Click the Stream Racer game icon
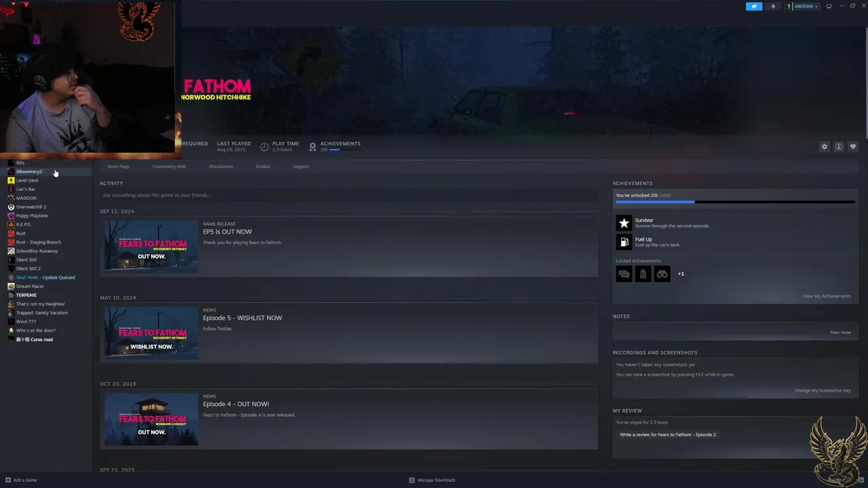The width and height of the screenshot is (868, 488). [11, 286]
